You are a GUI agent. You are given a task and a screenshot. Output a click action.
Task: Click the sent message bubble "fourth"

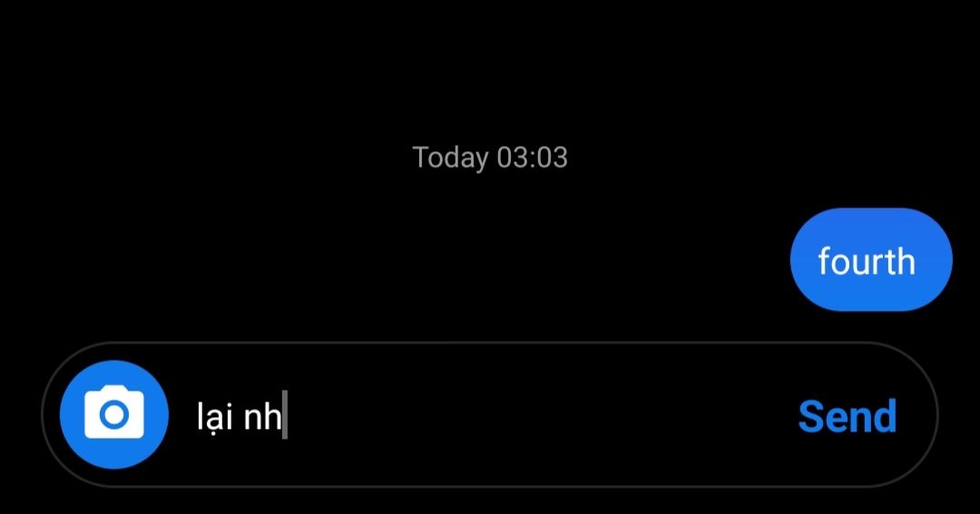tap(870, 260)
